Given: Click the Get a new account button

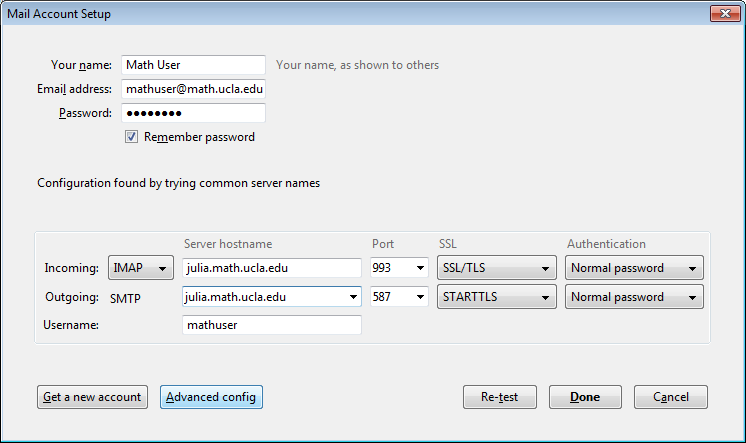Looking at the screenshot, I should click(92, 397).
